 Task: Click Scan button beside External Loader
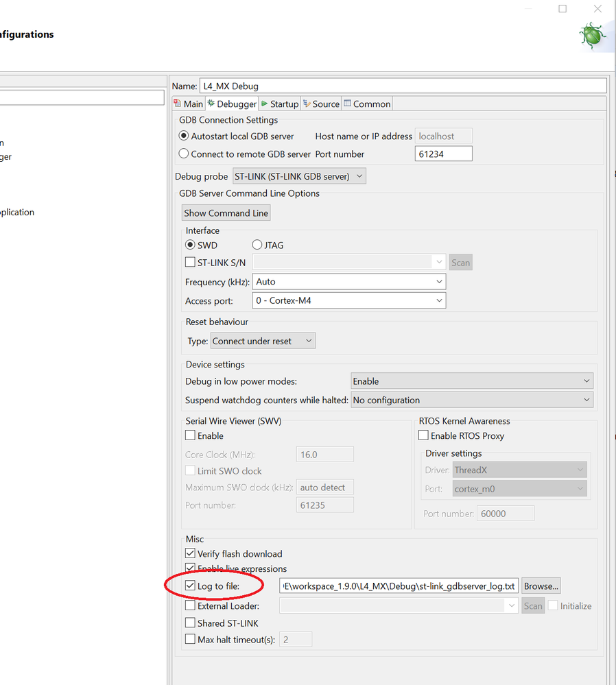pyautogui.click(x=533, y=605)
